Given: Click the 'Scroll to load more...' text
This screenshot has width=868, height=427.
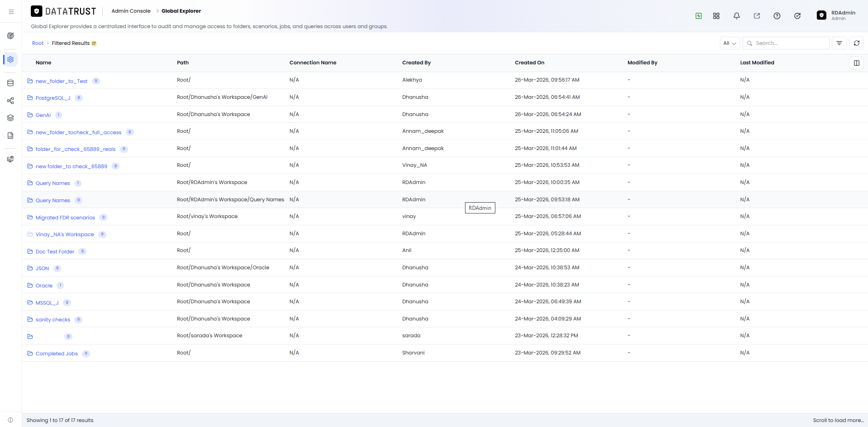Looking at the screenshot, I should pyautogui.click(x=839, y=420).
